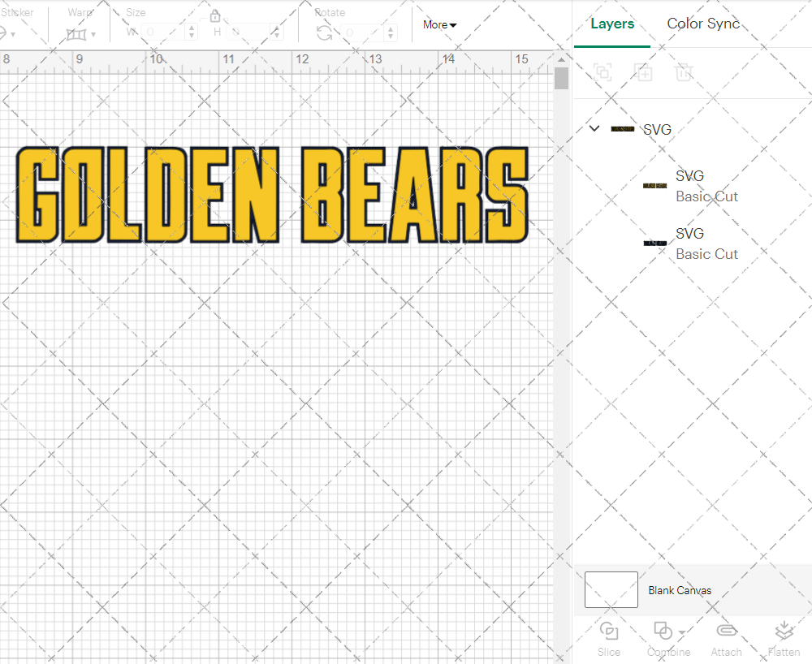Click the Blank Canvas color swatch
Viewport: 812px width, 664px height.
(x=611, y=590)
